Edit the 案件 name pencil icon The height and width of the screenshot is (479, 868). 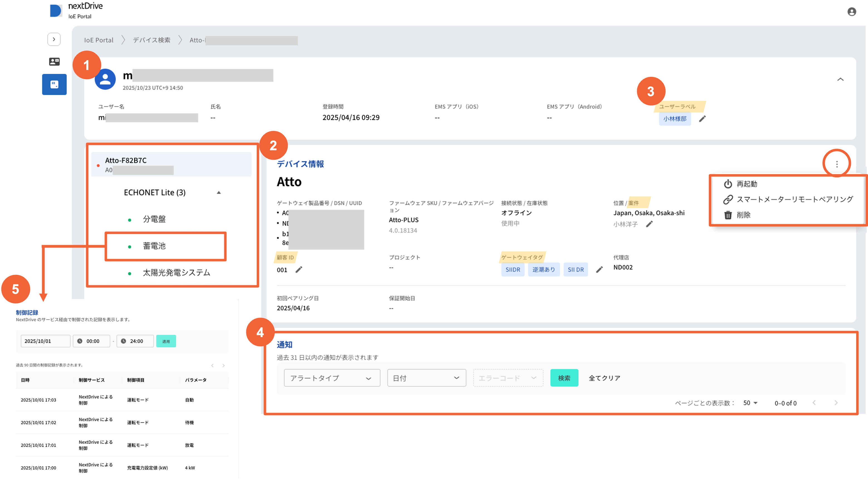(649, 224)
